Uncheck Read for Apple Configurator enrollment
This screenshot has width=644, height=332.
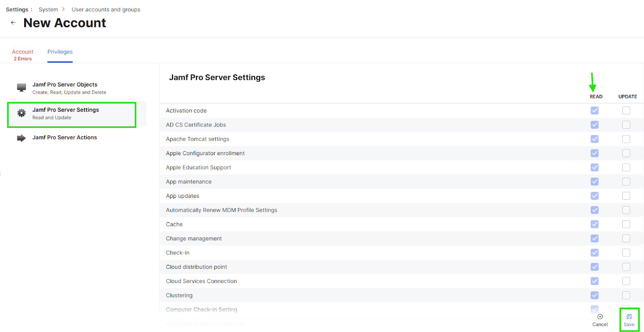pos(594,153)
